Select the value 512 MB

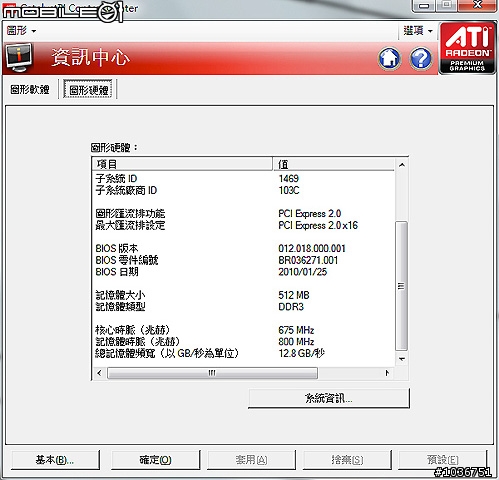point(294,295)
